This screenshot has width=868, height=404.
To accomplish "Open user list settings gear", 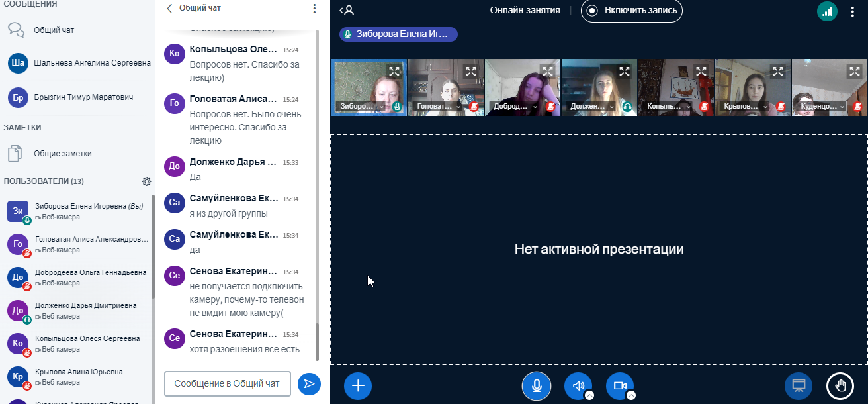I will coord(147,181).
